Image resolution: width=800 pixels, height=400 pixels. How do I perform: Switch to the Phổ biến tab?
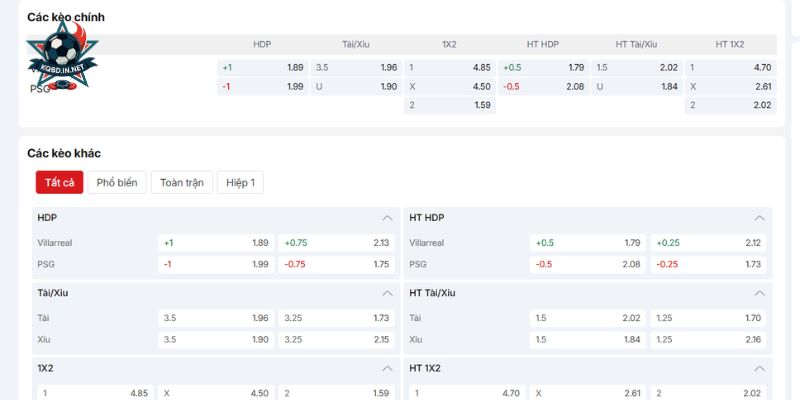(117, 182)
